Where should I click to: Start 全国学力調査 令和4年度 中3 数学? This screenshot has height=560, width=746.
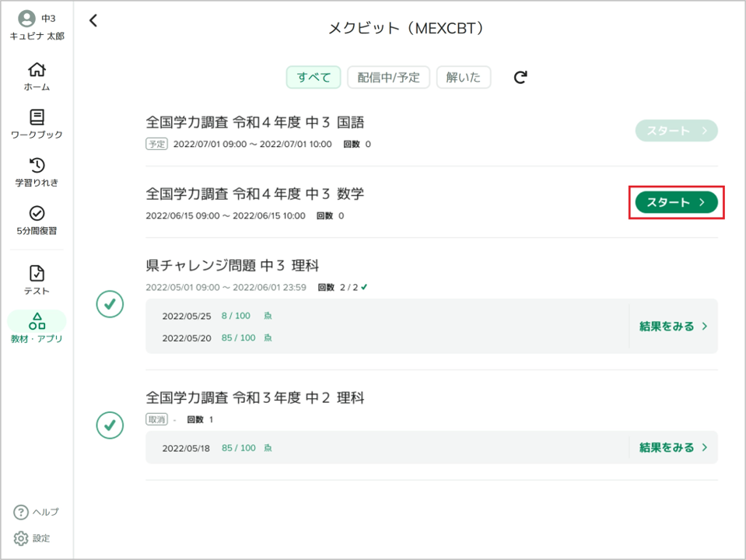(x=676, y=202)
